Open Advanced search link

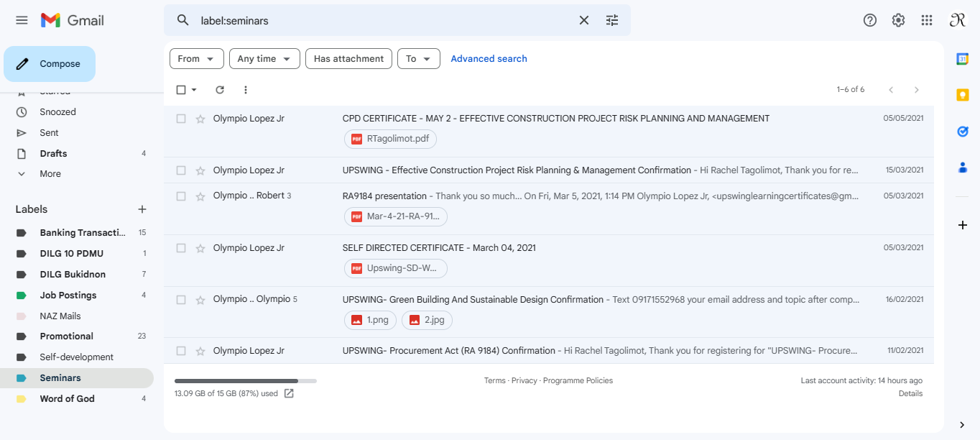(x=489, y=59)
